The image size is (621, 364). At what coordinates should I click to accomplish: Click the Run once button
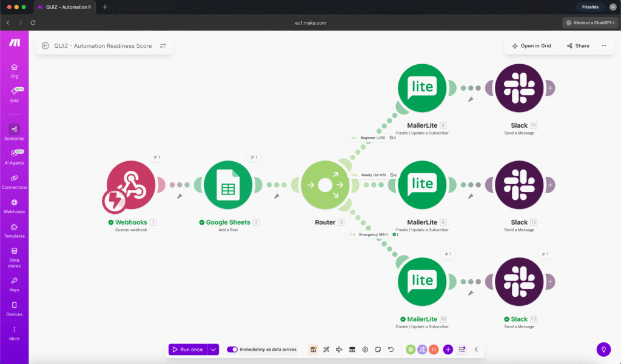click(x=188, y=349)
